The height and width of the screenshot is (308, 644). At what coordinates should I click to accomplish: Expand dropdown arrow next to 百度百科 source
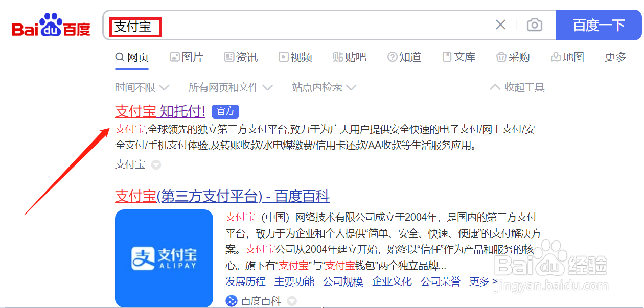[x=292, y=301]
